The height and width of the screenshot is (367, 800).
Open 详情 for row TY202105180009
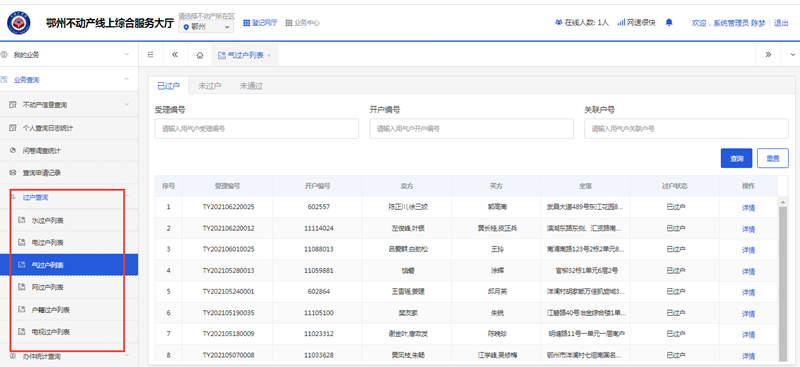[x=748, y=335]
